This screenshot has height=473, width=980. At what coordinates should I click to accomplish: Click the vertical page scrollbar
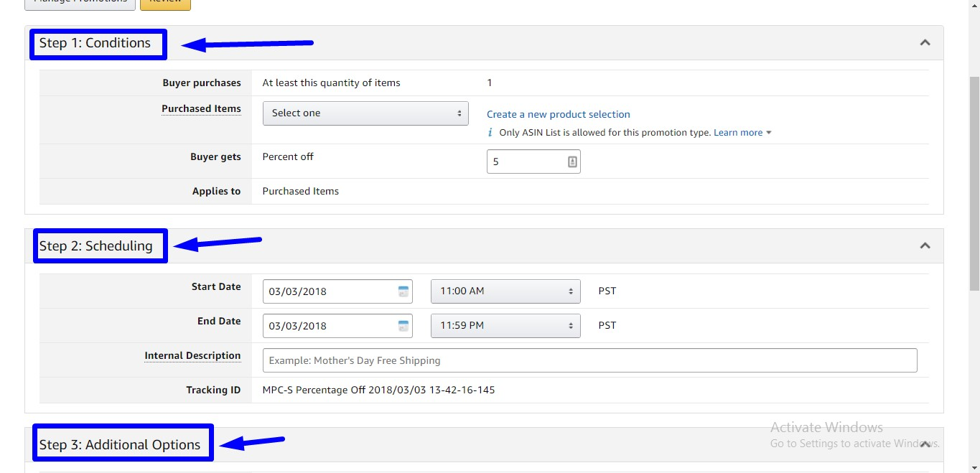click(x=974, y=179)
